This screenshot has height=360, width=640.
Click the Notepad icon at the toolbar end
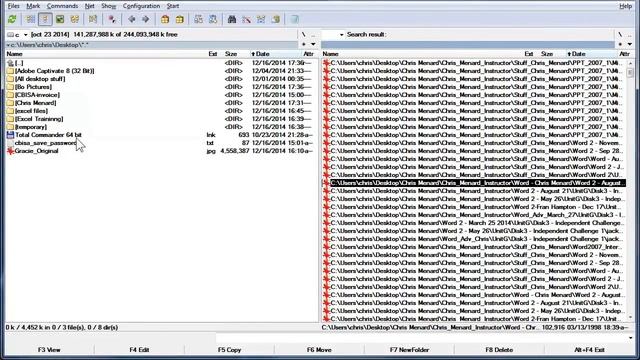point(295,19)
